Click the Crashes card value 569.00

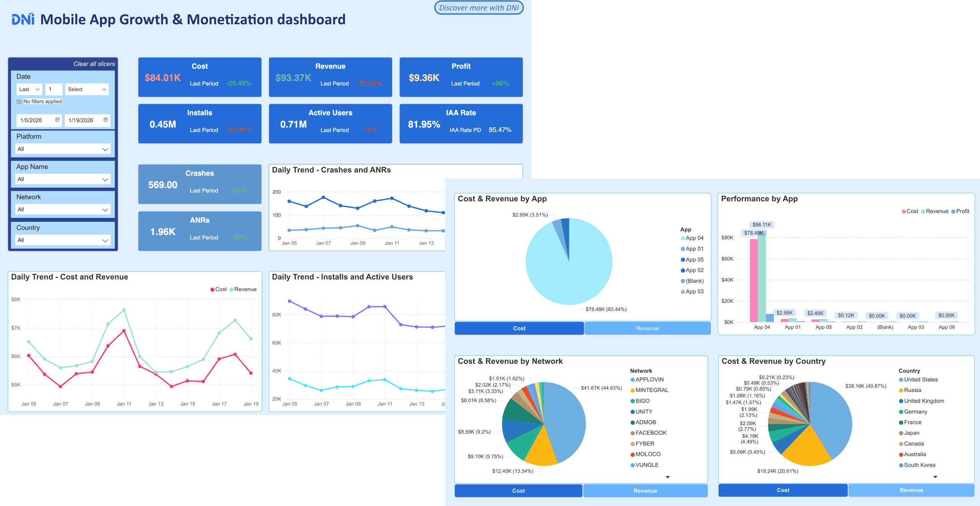pos(163,185)
